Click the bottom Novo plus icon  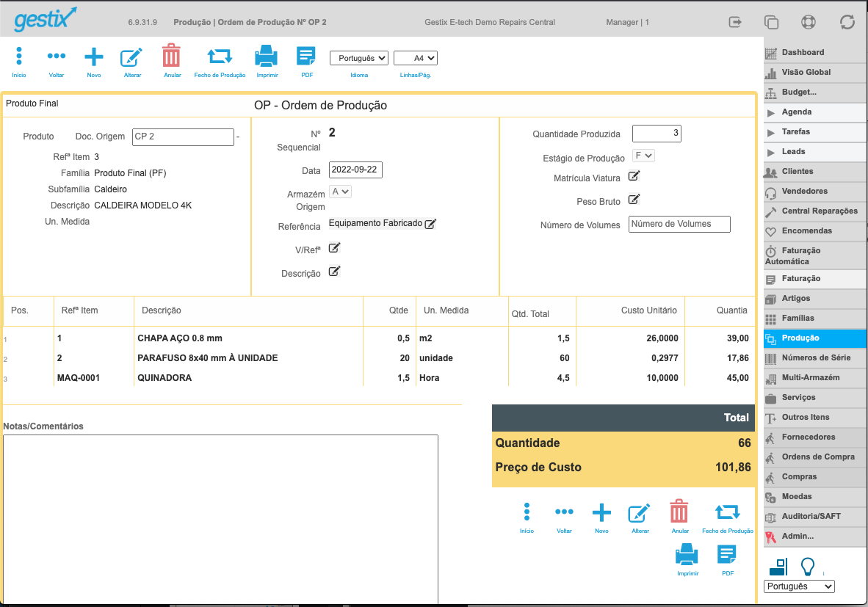pyautogui.click(x=601, y=512)
